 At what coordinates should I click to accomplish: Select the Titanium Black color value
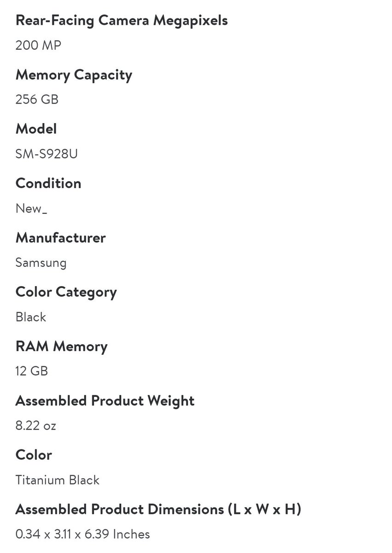(57, 480)
